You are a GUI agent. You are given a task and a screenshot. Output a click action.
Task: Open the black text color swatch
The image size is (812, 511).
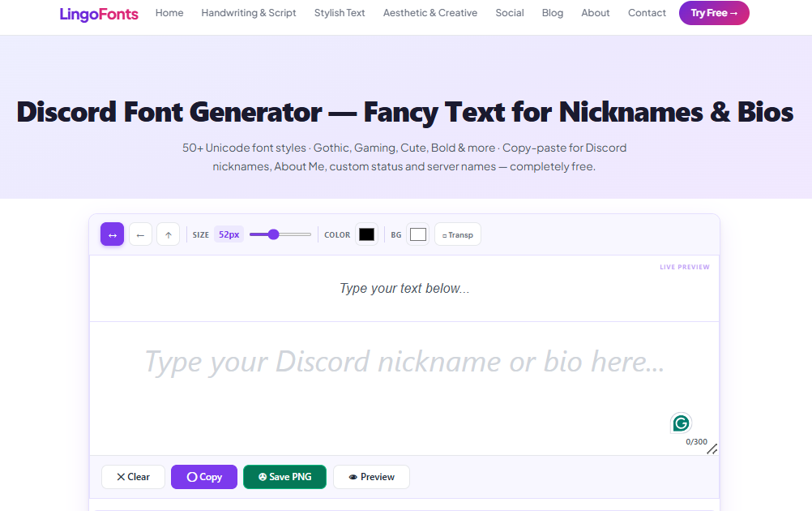point(366,234)
